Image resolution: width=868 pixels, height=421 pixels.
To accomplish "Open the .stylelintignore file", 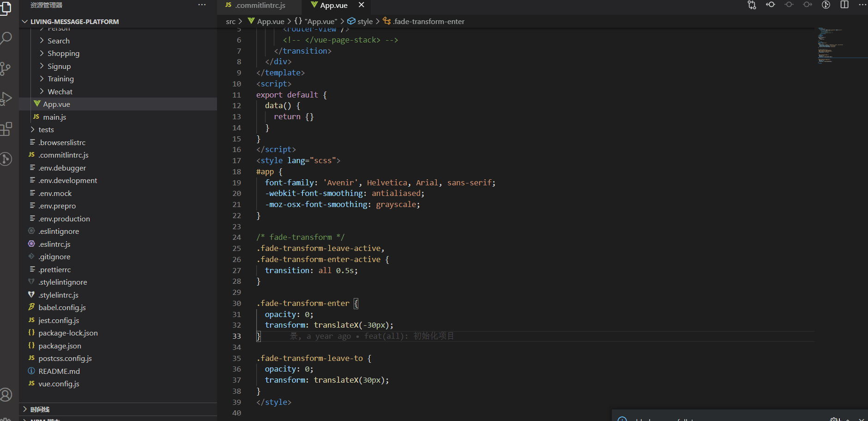I will pos(118,282).
